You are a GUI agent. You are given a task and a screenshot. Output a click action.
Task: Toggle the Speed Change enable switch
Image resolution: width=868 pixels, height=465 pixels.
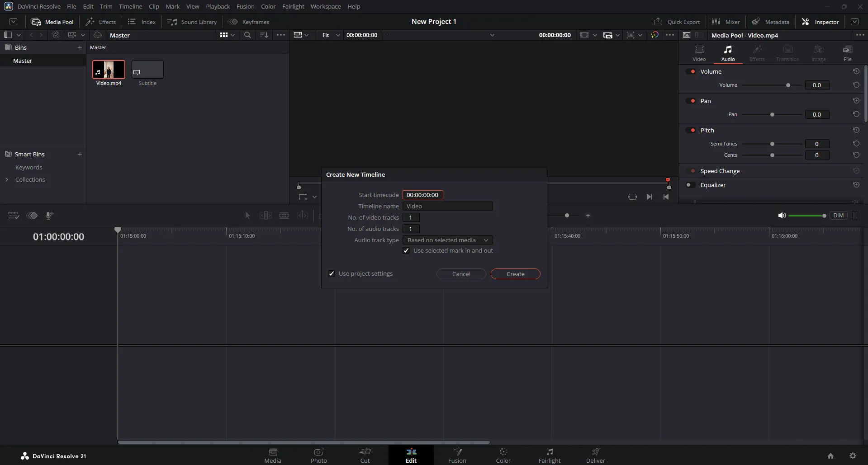691,171
